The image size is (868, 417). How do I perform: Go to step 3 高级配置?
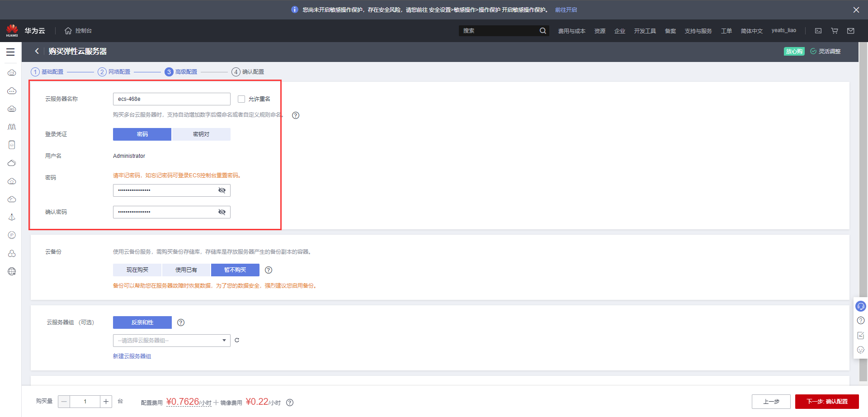[181, 72]
